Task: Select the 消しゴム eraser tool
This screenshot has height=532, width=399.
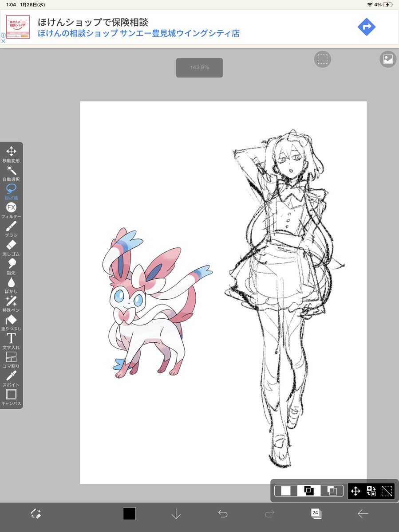Action: pos(11,248)
